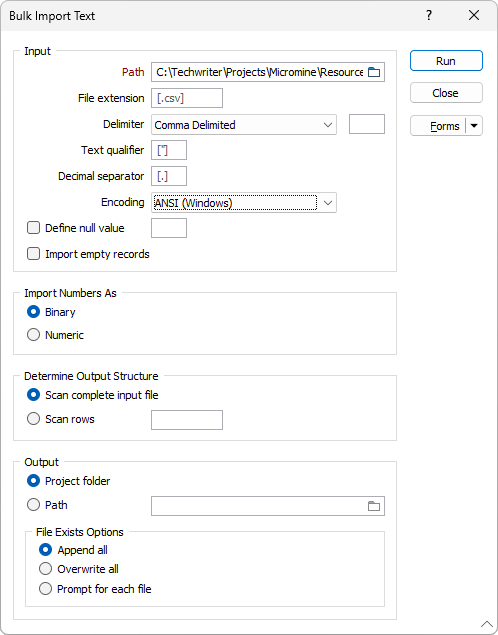The height and width of the screenshot is (635, 498).
Task: Click the Close button
Action: [x=446, y=93]
